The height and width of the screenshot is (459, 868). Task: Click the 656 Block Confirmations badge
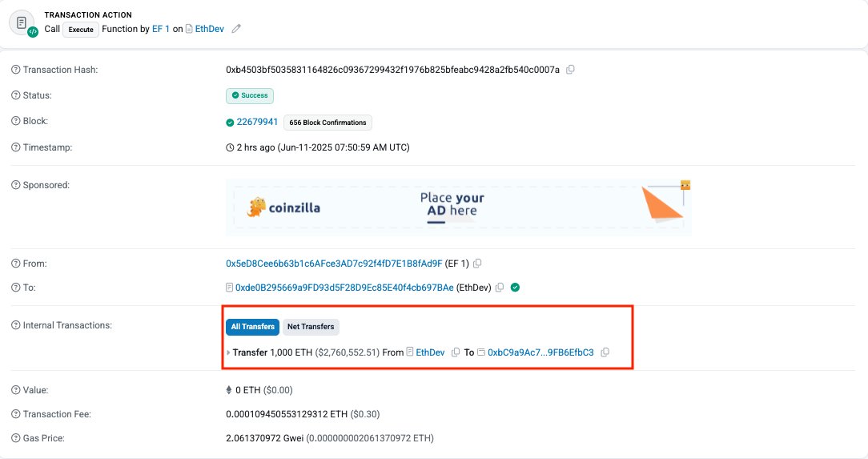click(328, 123)
